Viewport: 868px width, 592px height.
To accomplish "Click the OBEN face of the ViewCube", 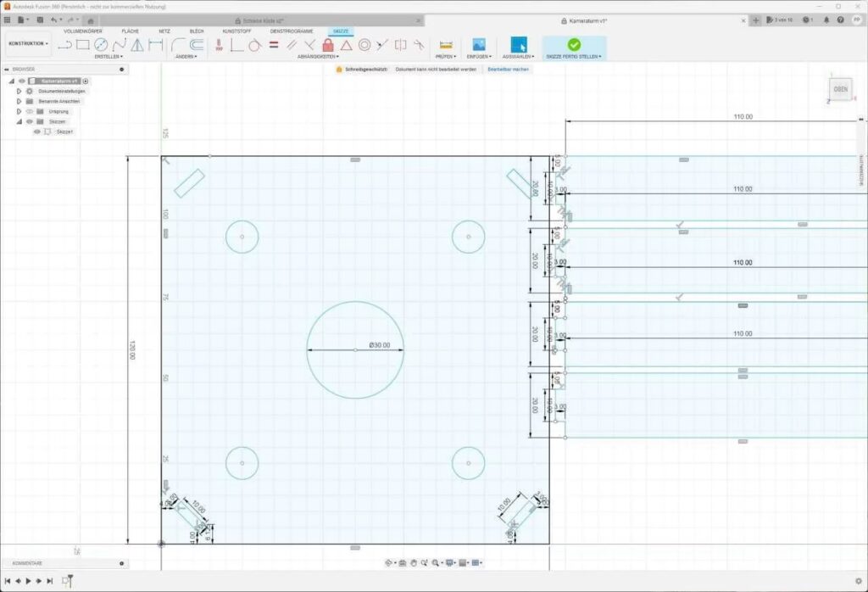I will pyautogui.click(x=841, y=88).
